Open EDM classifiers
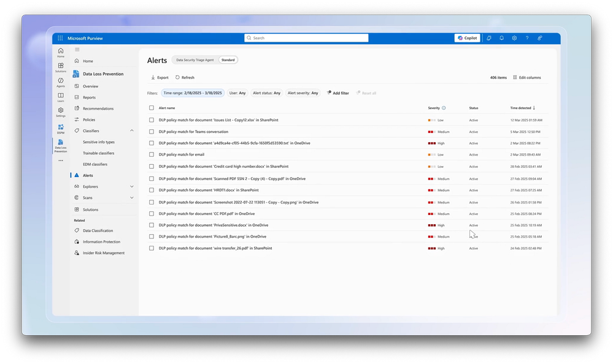The image size is (613, 364). click(x=95, y=164)
